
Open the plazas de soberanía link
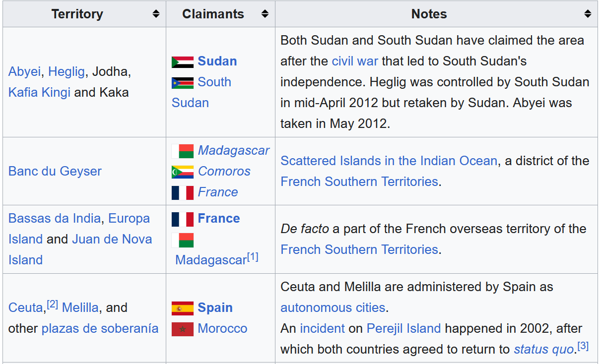[x=100, y=328]
